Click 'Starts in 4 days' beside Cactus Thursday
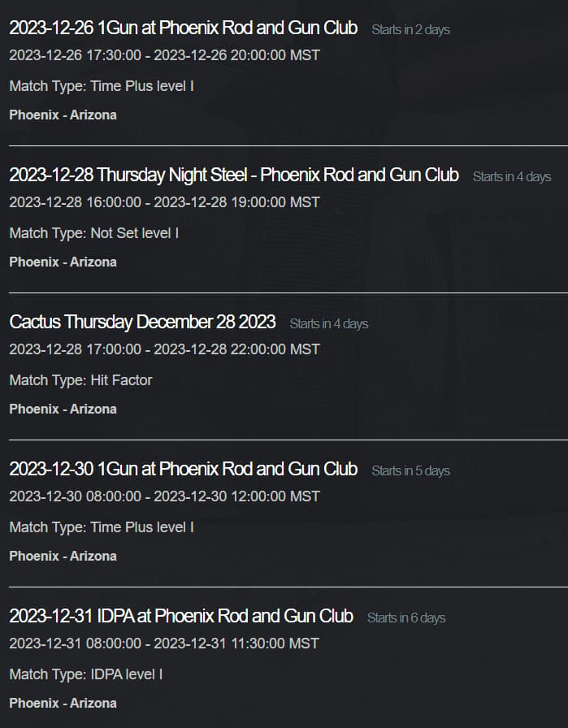The height and width of the screenshot is (728, 568). tap(329, 323)
